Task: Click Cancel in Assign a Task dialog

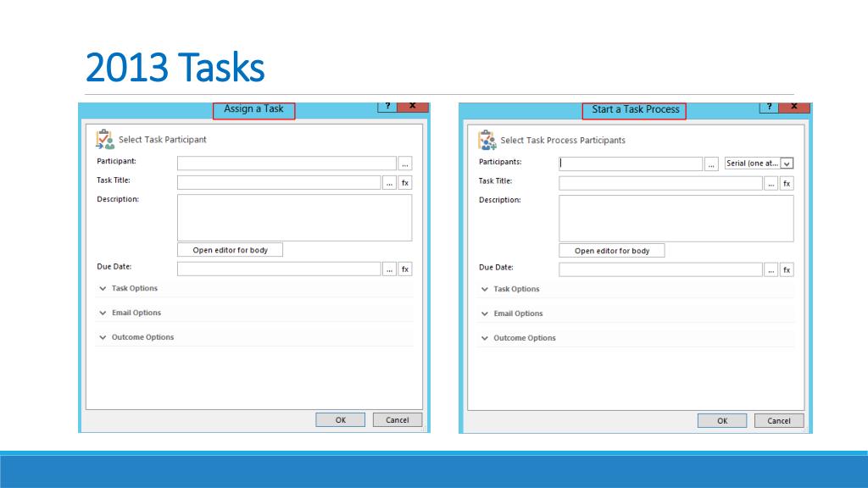Action: pyautogui.click(x=398, y=420)
